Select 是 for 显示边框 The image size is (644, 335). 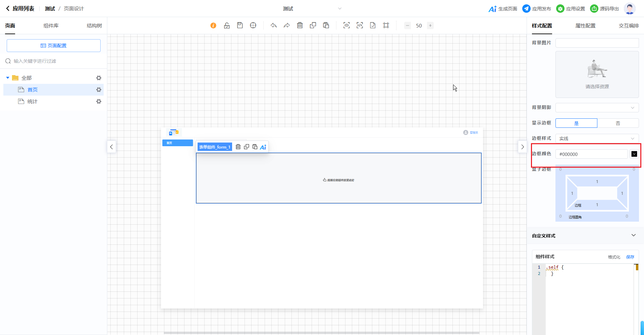tap(576, 123)
